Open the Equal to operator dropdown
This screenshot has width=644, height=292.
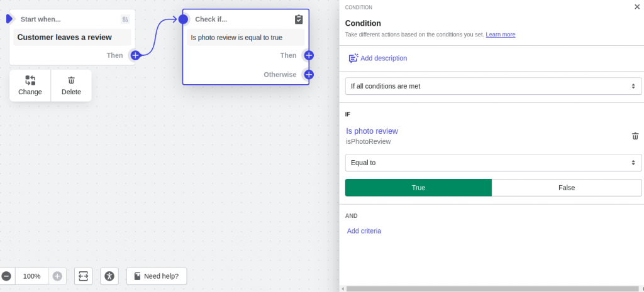pyautogui.click(x=493, y=163)
